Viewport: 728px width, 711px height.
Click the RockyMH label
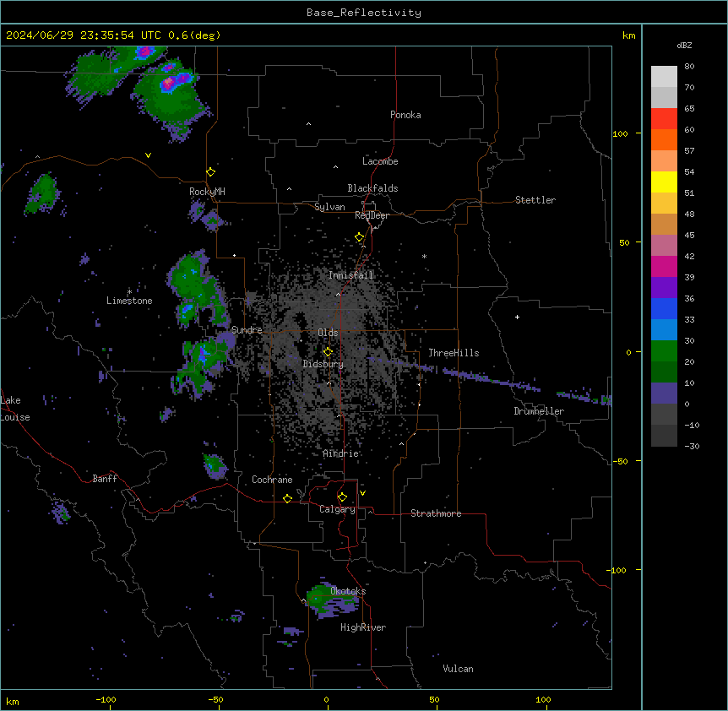coord(207,192)
